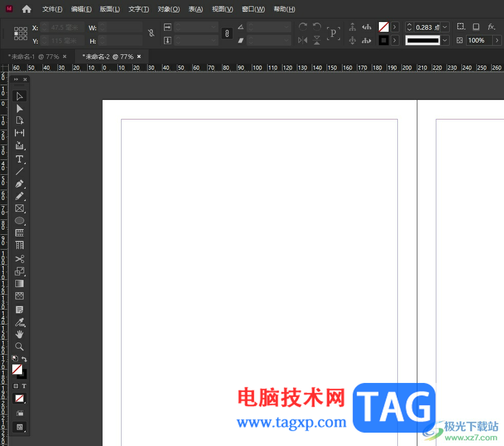The width and height of the screenshot is (504, 446).
Task: Open the 对象(O) menu
Action: point(169,9)
